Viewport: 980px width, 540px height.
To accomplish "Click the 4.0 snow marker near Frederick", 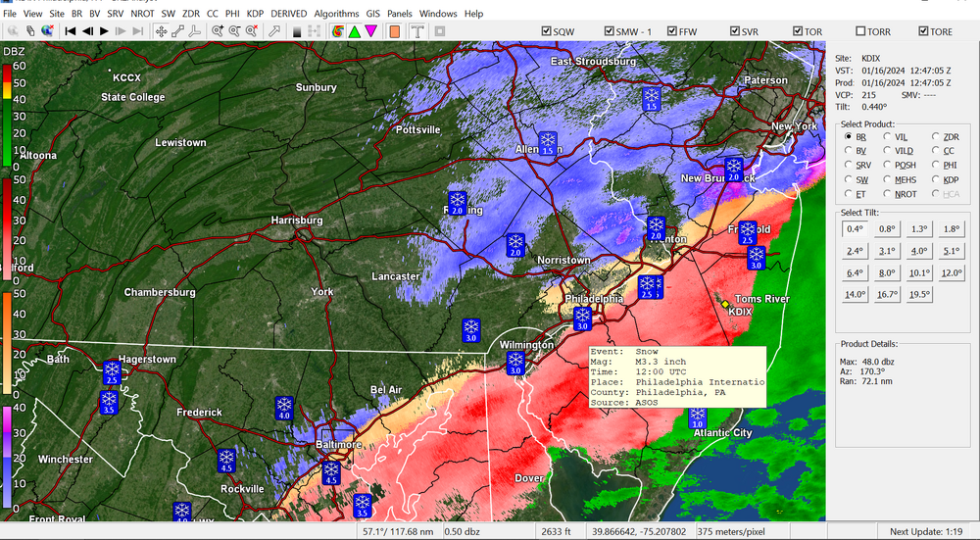I will (x=284, y=408).
